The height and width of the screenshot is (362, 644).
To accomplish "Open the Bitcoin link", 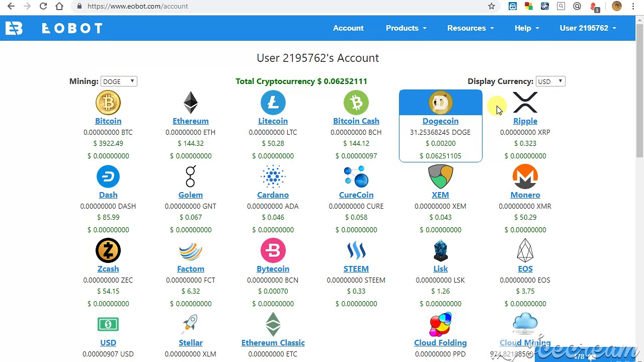I will (108, 121).
